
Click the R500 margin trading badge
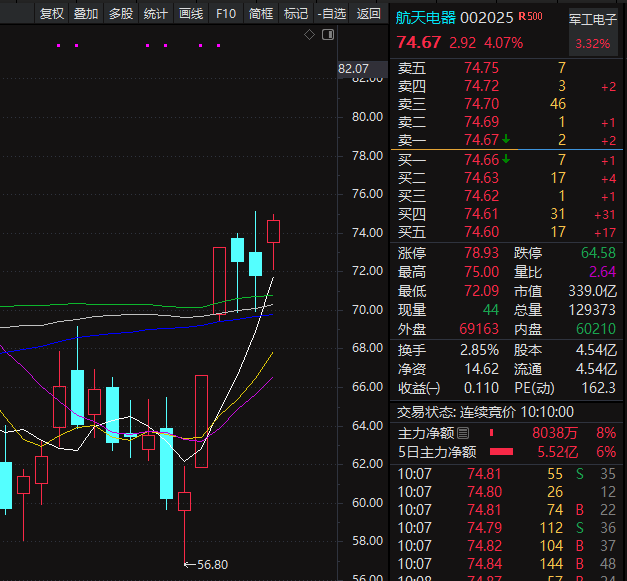531,16
